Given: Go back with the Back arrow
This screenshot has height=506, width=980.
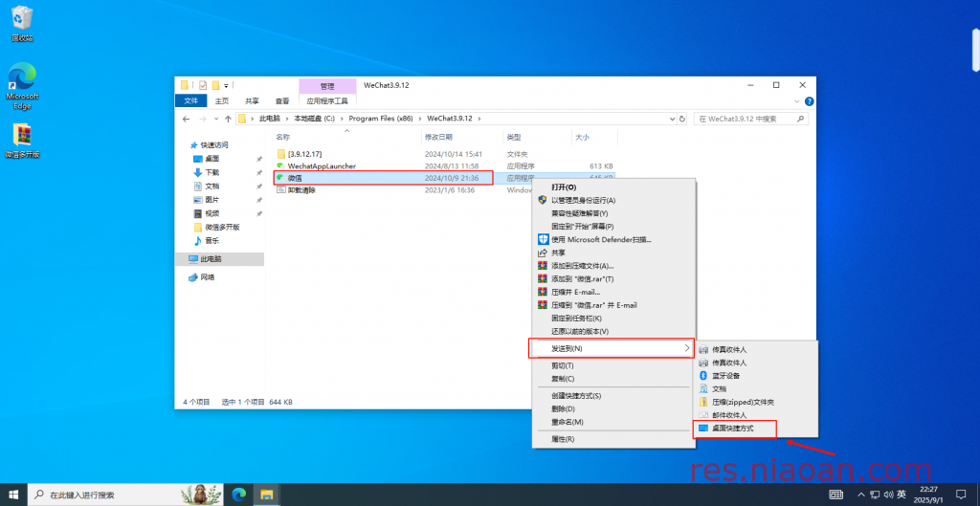Looking at the screenshot, I should 186,119.
